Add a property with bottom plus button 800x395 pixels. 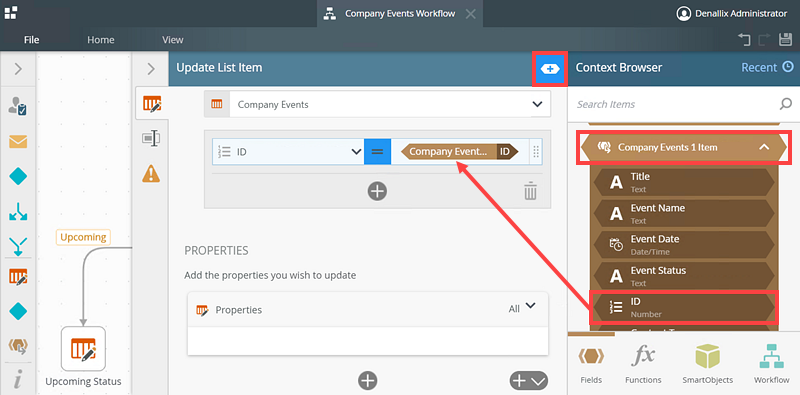(x=367, y=380)
